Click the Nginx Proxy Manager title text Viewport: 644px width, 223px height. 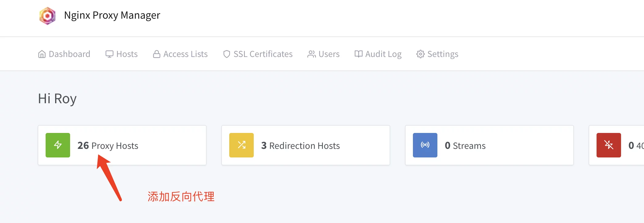[112, 15]
